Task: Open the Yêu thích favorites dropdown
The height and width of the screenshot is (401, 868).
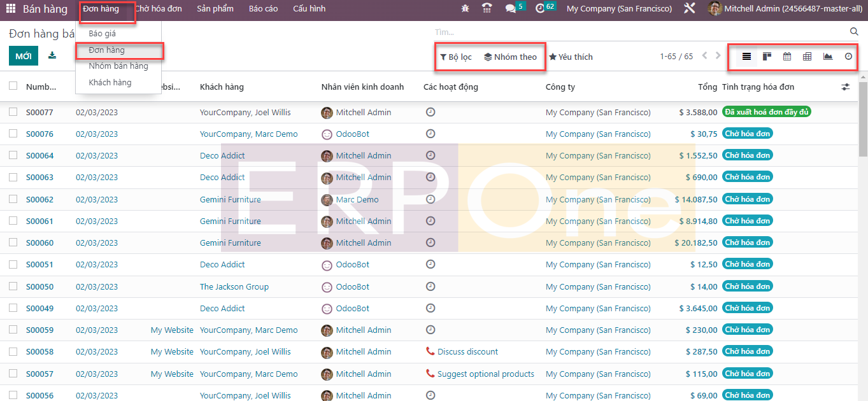Action: point(571,57)
